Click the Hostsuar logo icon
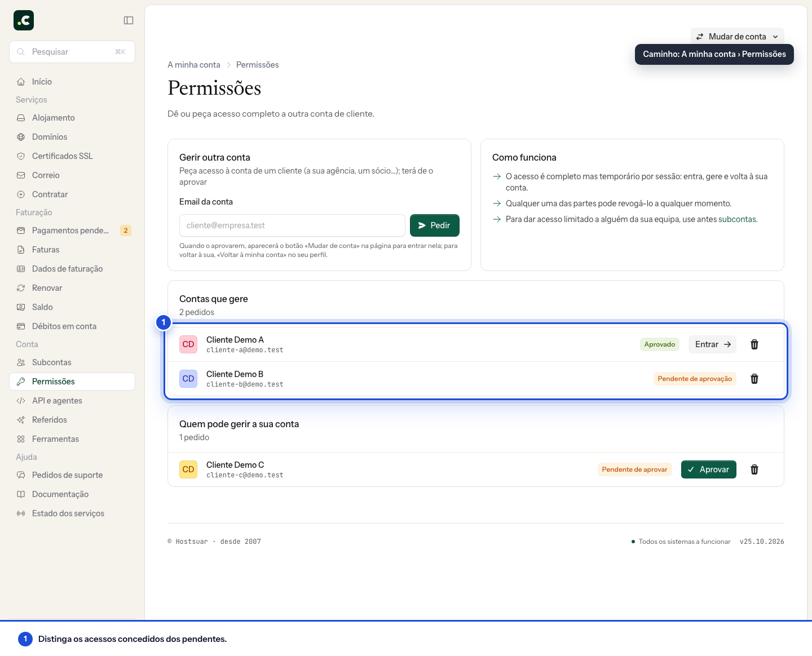812x656 pixels. [x=24, y=20]
